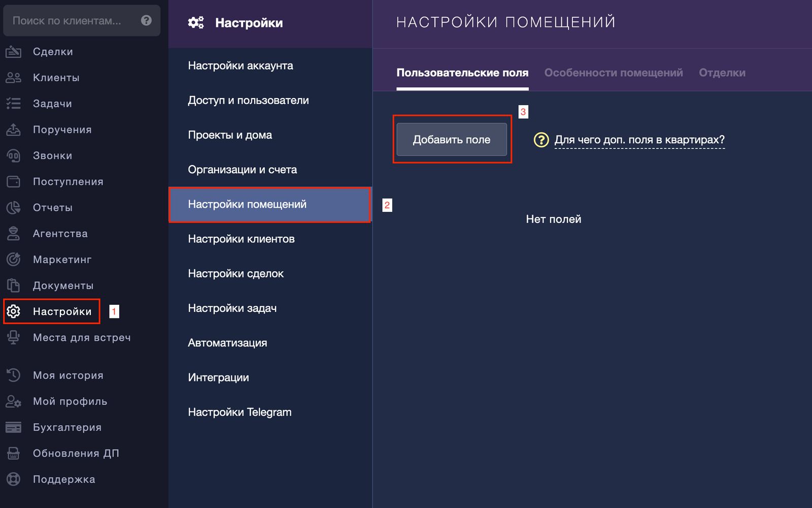Click the Добавить поле button
Viewport: 812px width, 508px height.
click(x=452, y=139)
